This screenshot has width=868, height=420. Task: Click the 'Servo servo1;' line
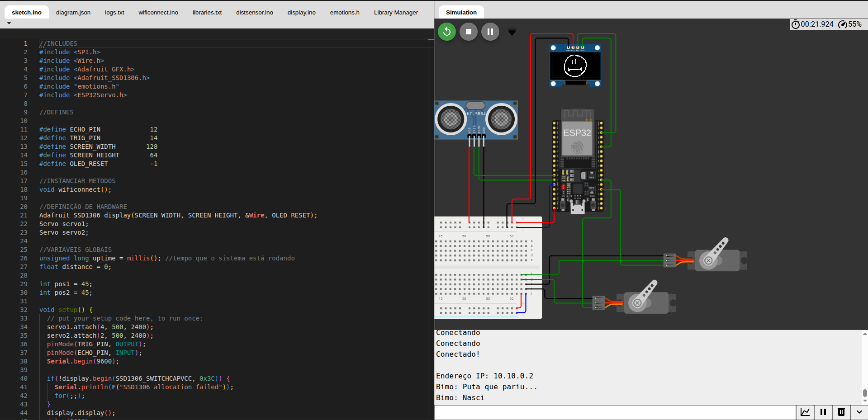(x=64, y=224)
